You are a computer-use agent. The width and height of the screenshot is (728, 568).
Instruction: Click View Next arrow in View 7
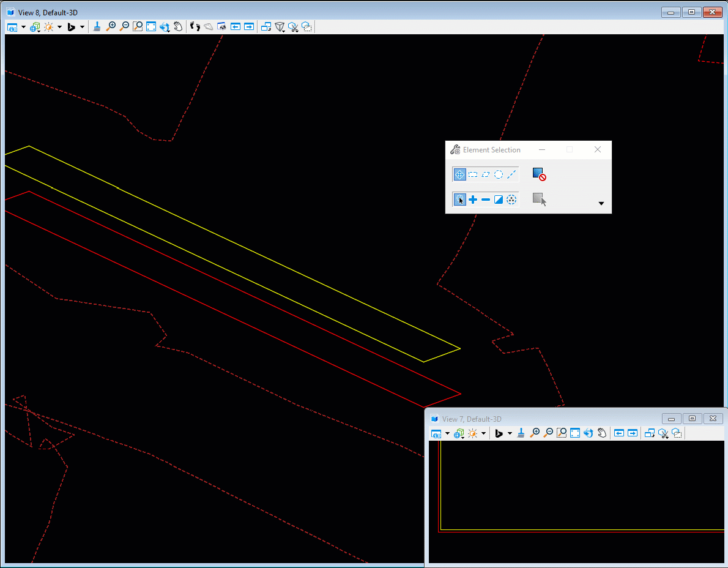point(633,433)
